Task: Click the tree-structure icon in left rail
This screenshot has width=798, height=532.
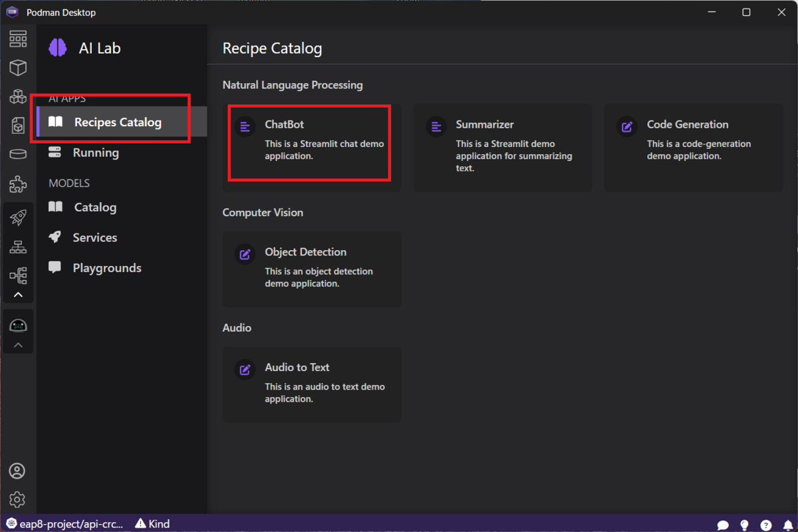Action: tap(18, 275)
